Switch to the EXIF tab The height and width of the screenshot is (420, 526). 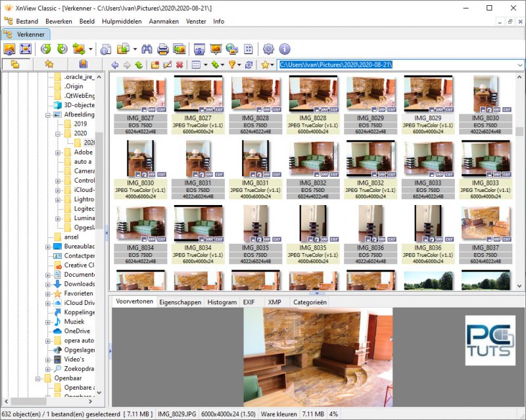tap(249, 302)
